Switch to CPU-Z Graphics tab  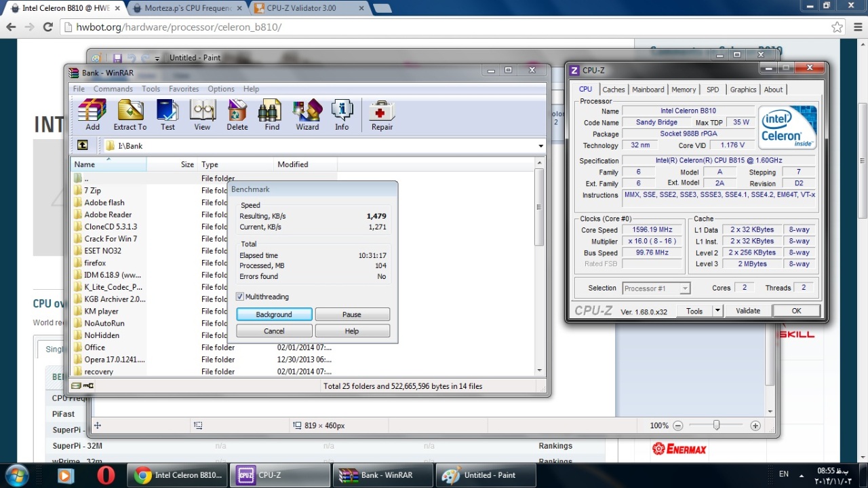[743, 90]
